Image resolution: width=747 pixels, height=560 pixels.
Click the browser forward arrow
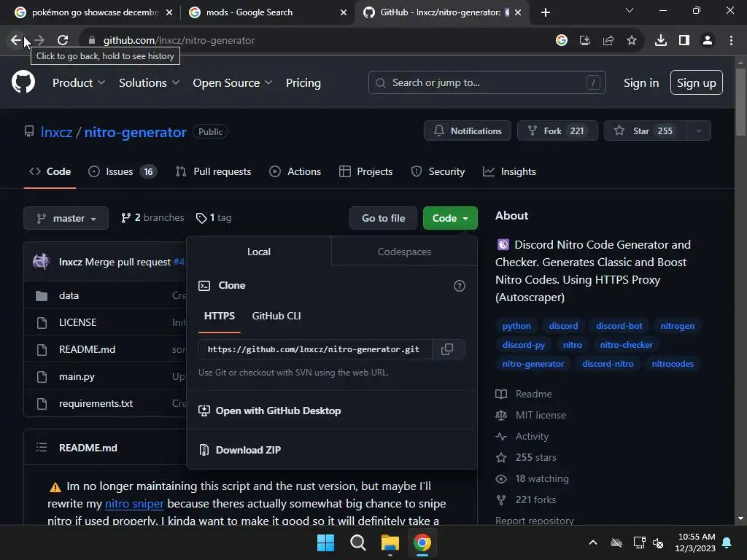coord(39,40)
